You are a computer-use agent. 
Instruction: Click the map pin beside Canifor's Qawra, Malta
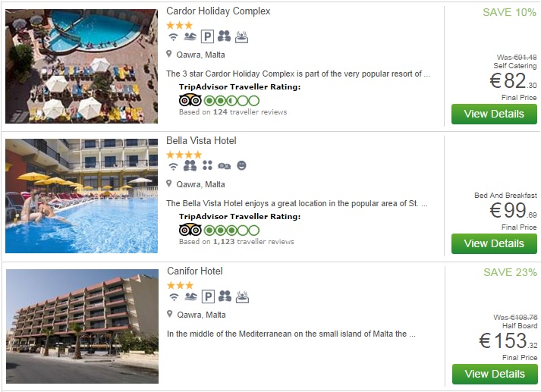[x=170, y=315]
